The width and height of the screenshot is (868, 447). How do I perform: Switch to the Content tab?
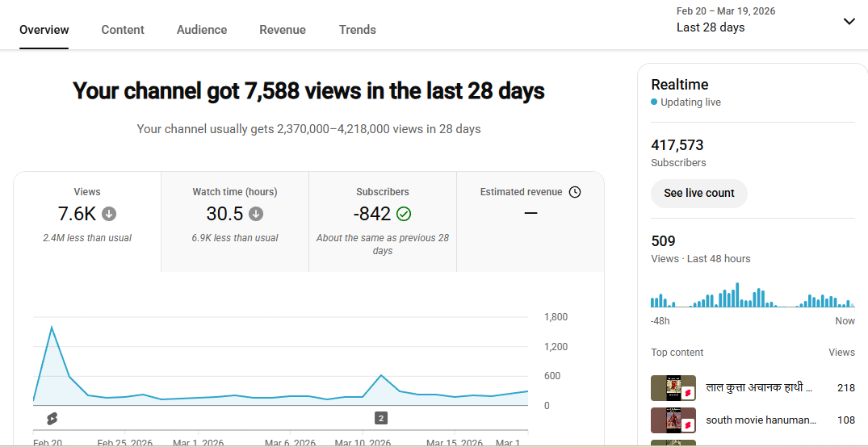pos(123,30)
